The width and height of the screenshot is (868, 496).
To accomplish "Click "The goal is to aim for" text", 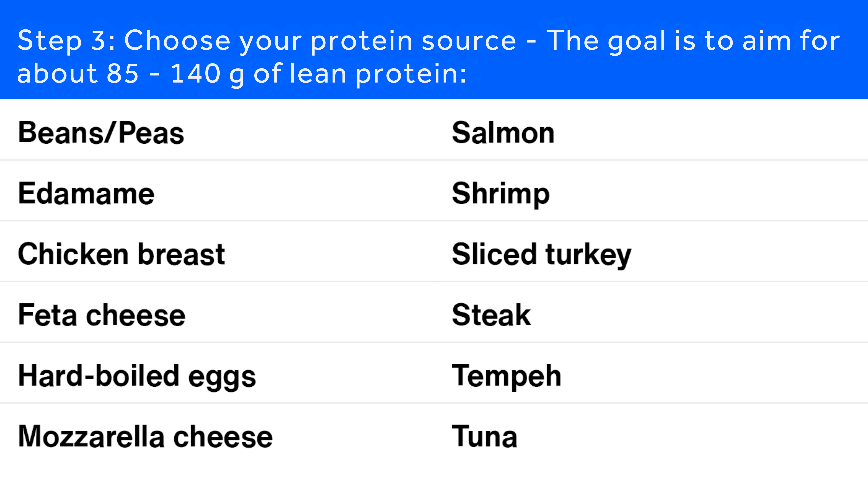I will (x=693, y=41).
